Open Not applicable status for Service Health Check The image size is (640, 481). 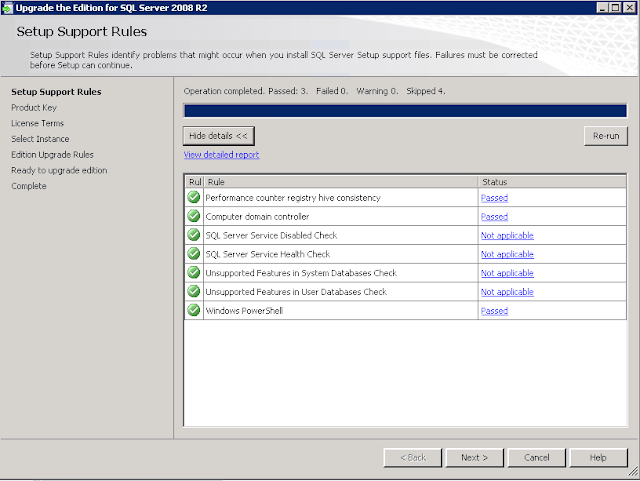point(507,254)
